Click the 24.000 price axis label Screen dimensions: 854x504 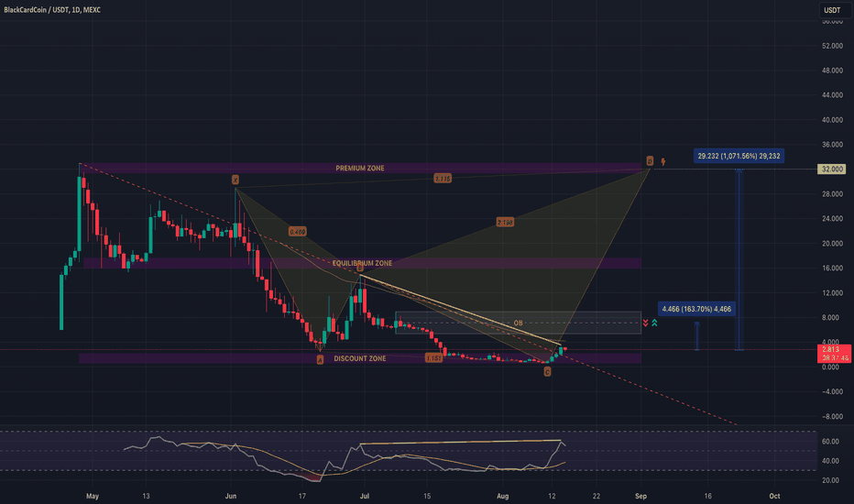[832, 219]
